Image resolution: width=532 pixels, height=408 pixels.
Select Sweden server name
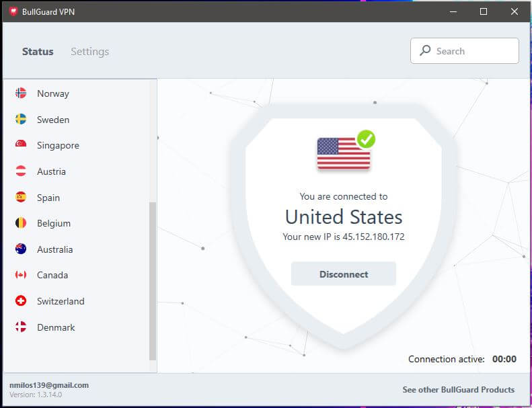coord(53,120)
